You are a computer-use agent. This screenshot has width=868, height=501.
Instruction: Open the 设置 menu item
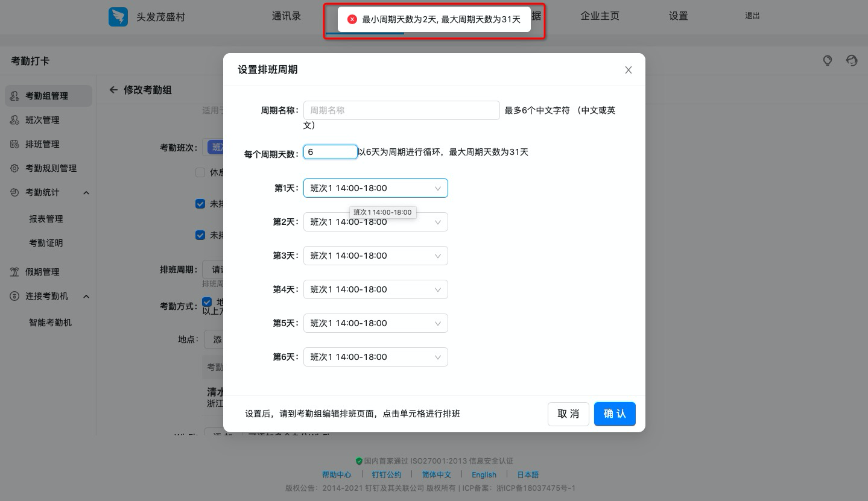(x=678, y=16)
